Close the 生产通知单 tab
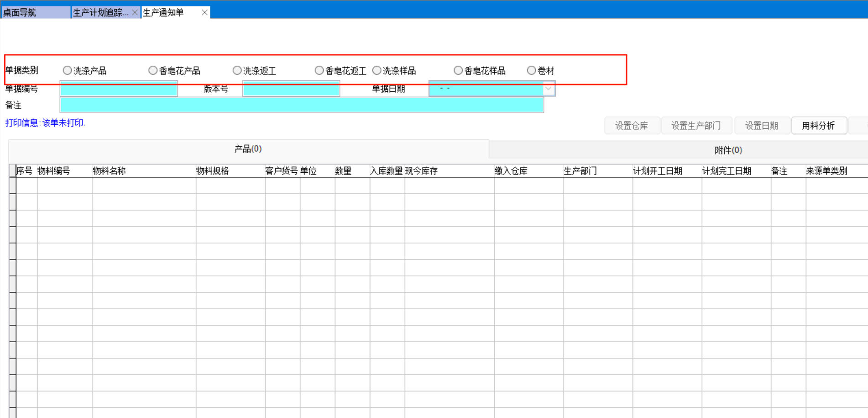The width and height of the screenshot is (868, 418). click(x=205, y=12)
